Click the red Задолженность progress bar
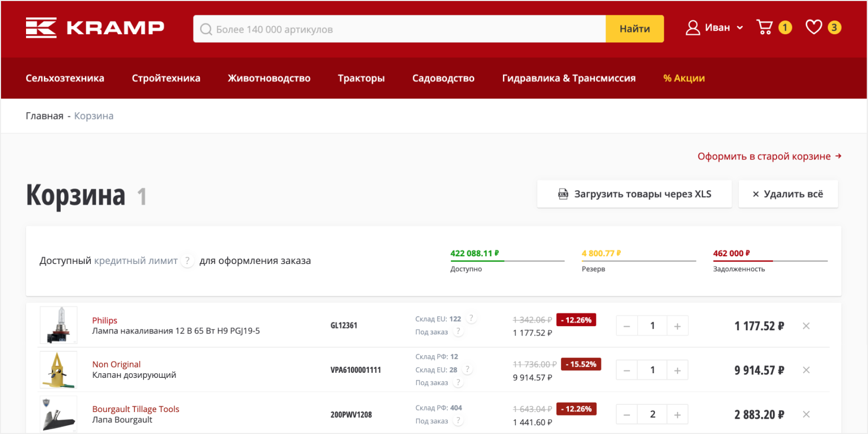 pyautogui.click(x=770, y=261)
